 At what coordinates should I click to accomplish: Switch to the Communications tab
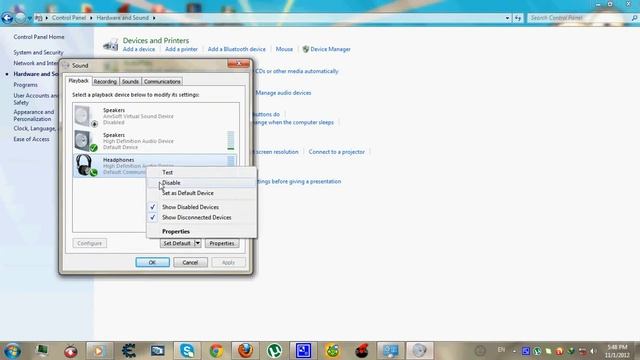(162, 82)
